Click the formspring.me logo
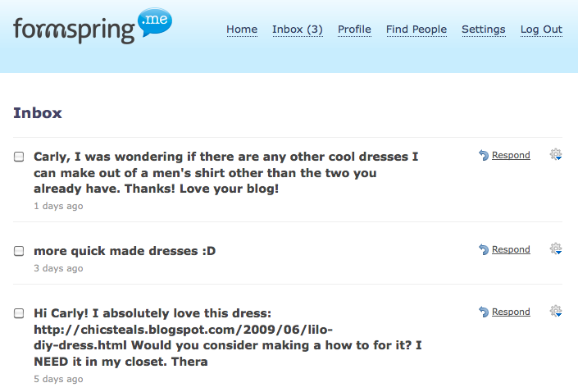The height and width of the screenshot is (392, 578). pos(93,25)
